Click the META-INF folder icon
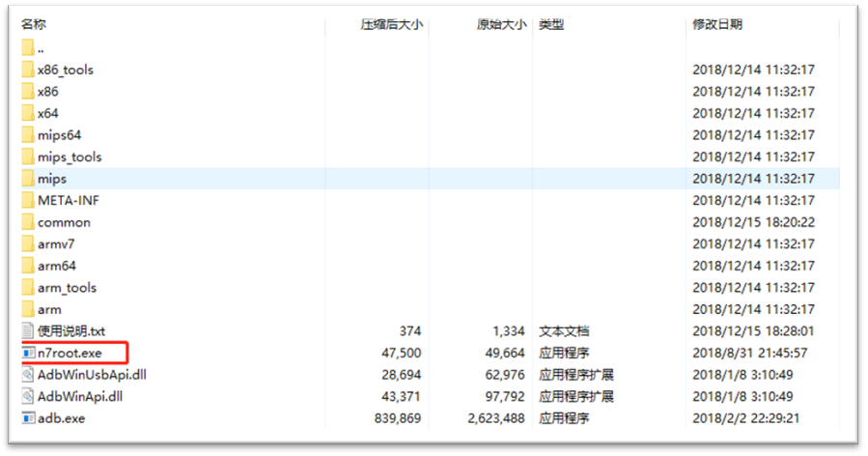The image size is (868, 456). pyautogui.click(x=28, y=201)
